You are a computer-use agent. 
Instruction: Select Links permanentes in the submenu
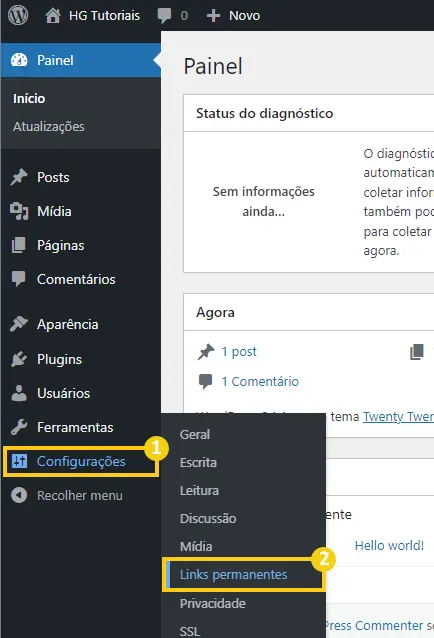coord(233,575)
